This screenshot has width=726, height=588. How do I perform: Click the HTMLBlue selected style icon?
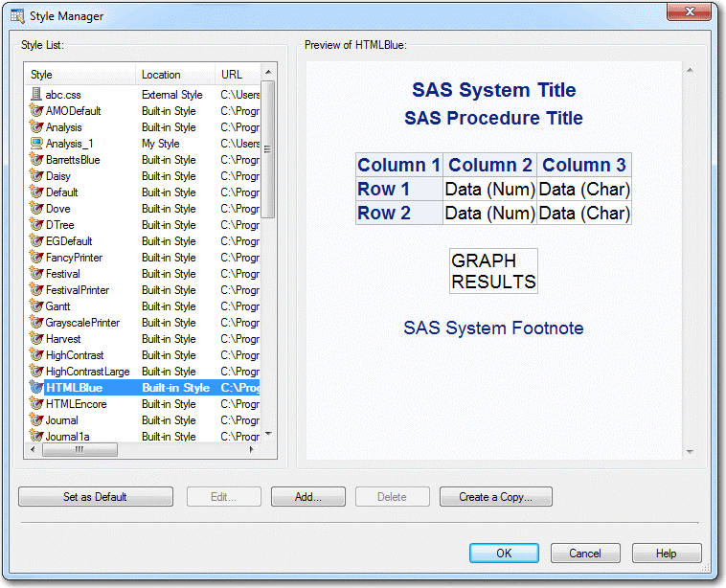point(36,388)
